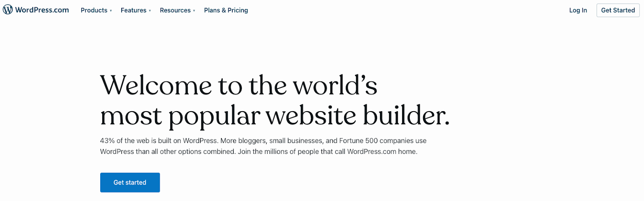Expand the arrow beside Resources
The image size is (644, 201).
194,10
